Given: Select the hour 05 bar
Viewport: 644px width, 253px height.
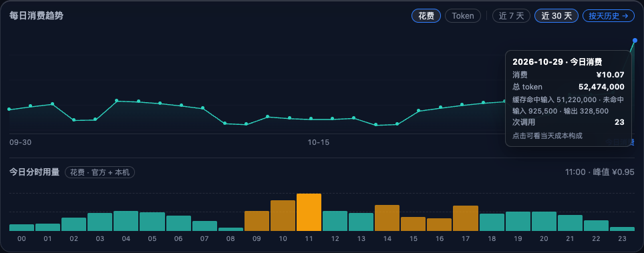Looking at the screenshot, I should pos(152,222).
